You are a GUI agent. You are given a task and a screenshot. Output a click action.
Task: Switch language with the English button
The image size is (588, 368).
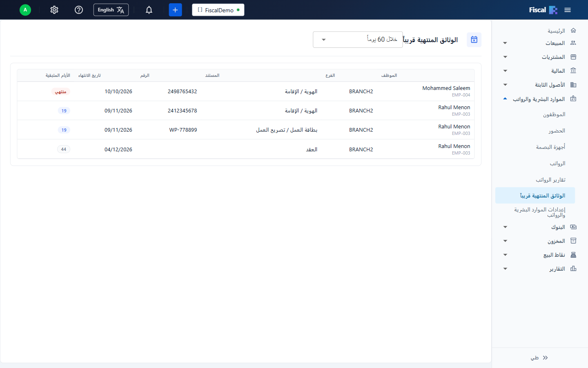tap(111, 10)
